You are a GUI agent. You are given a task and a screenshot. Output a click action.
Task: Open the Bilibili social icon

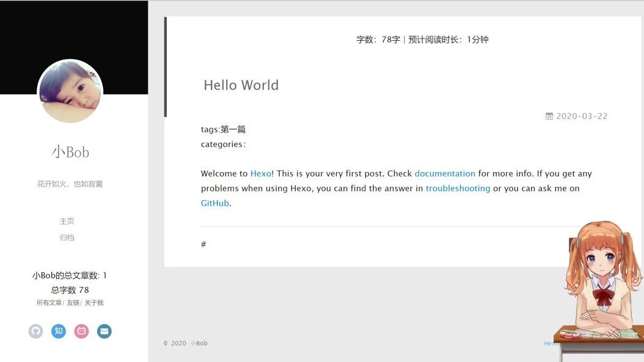(81, 331)
